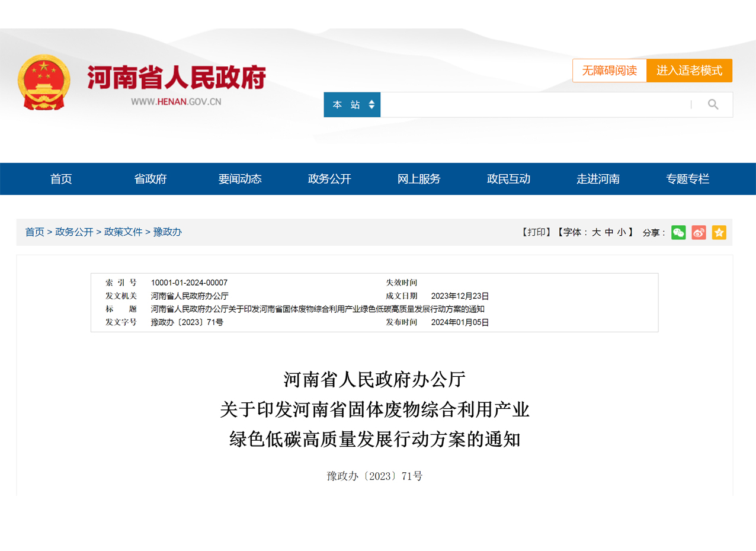This screenshot has height=551, width=756.
Task: Enable 无障碍阅读 mode
Action: 610,71
